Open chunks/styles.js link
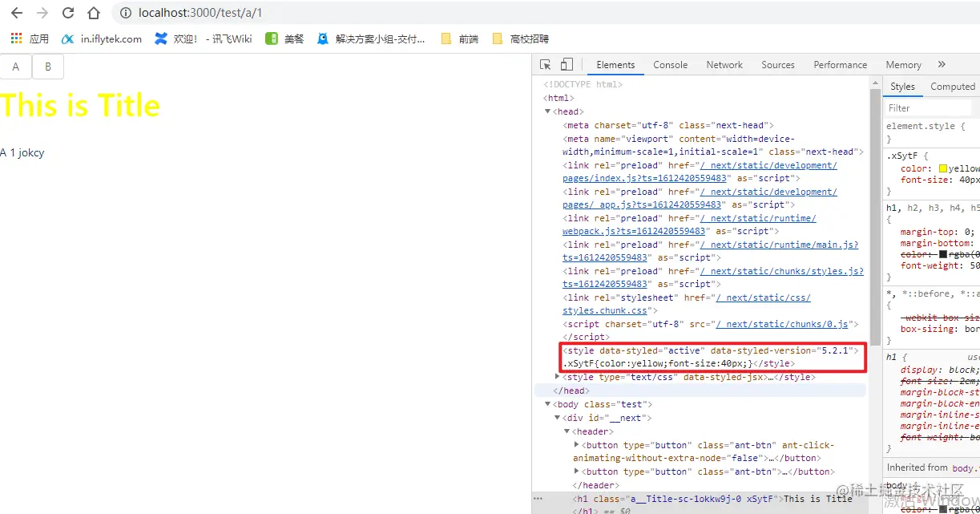 click(x=713, y=277)
